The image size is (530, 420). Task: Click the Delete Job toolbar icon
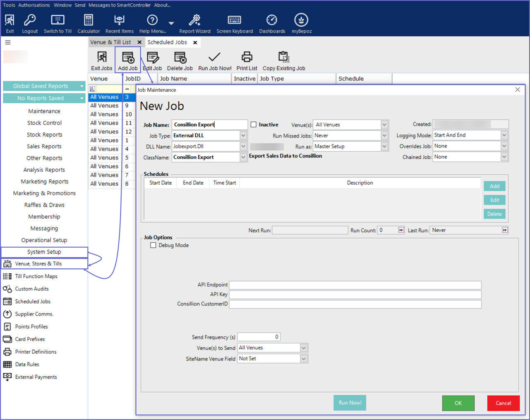(180, 61)
